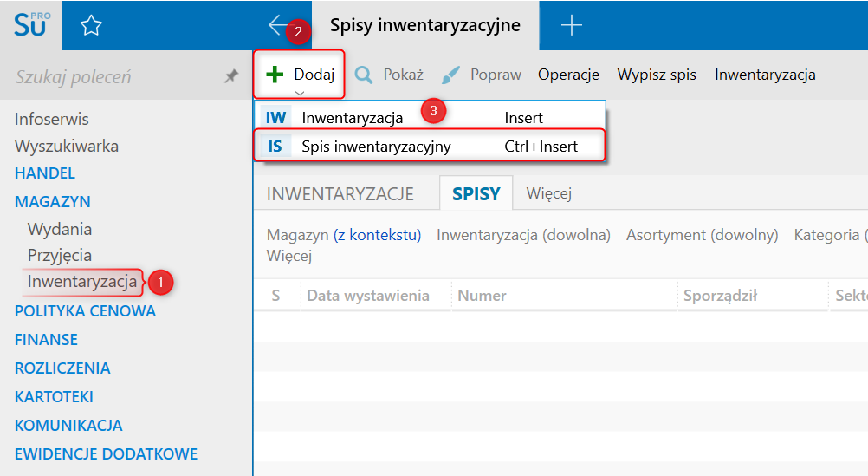This screenshot has width=868, height=476.
Task: Switch to the INWENTARYZACJE tab
Action: pos(340,194)
